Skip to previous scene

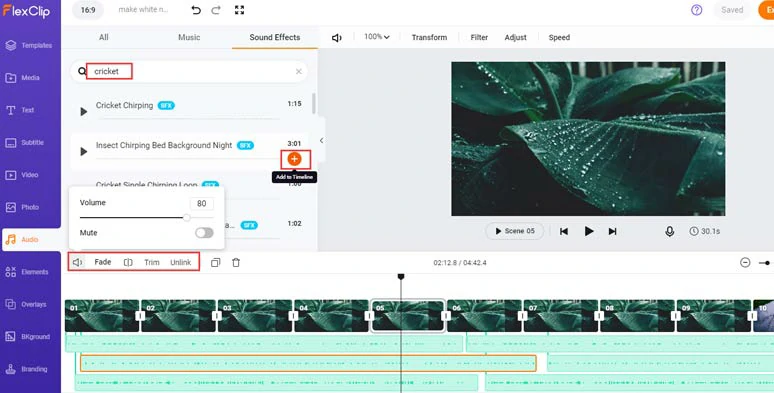click(564, 231)
